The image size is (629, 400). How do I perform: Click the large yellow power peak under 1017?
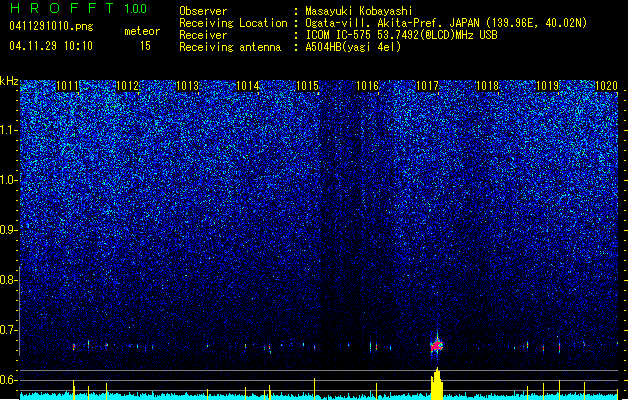click(437, 384)
